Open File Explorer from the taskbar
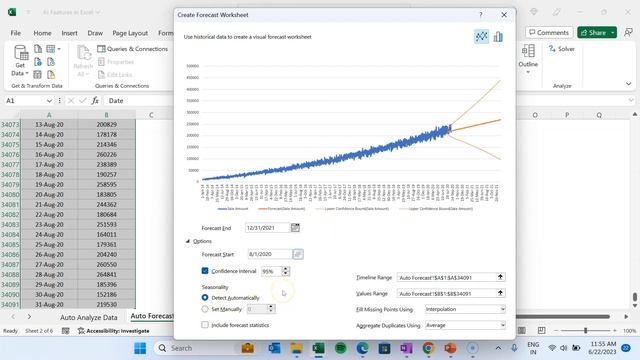The image size is (640, 360). click(x=296, y=348)
